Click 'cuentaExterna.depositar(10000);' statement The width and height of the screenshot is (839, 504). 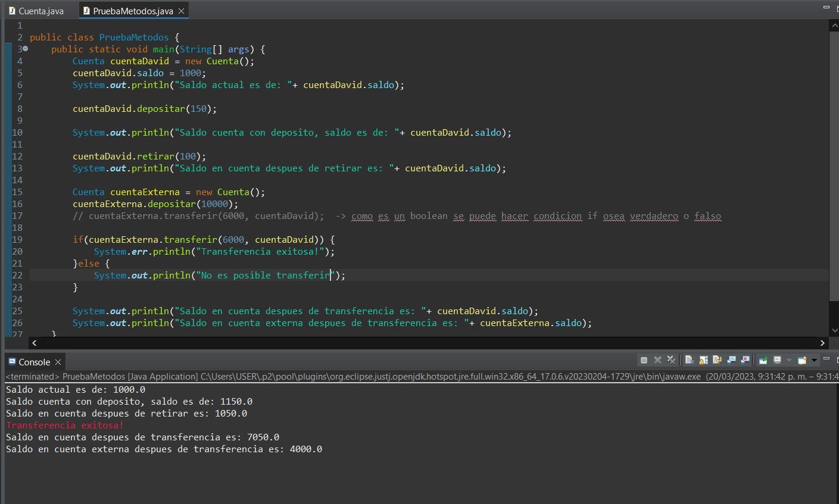click(155, 204)
